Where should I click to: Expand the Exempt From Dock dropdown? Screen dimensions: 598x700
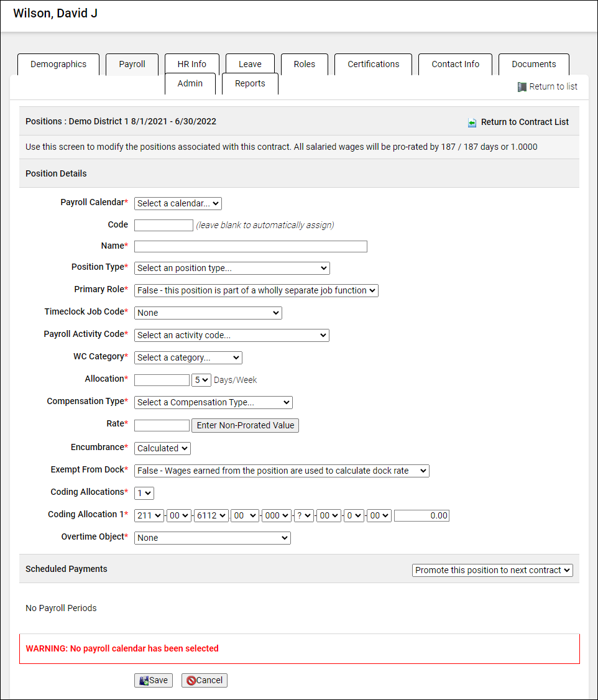[282, 471]
